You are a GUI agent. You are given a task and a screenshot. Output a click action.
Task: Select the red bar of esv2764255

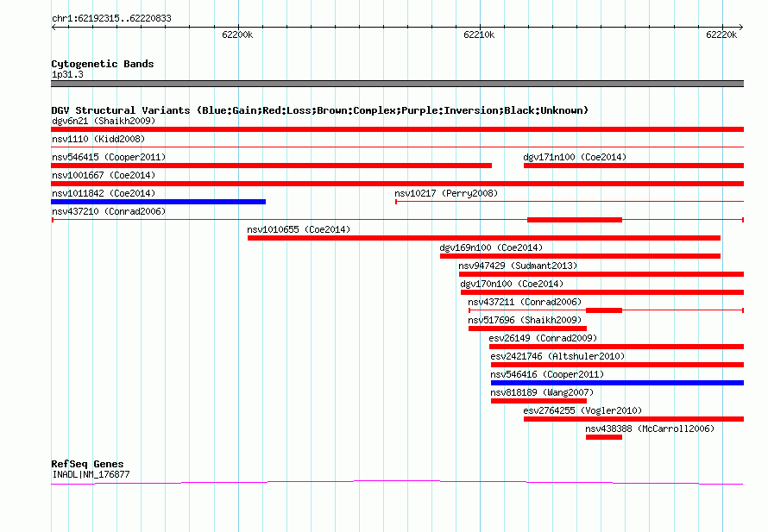[633, 419]
